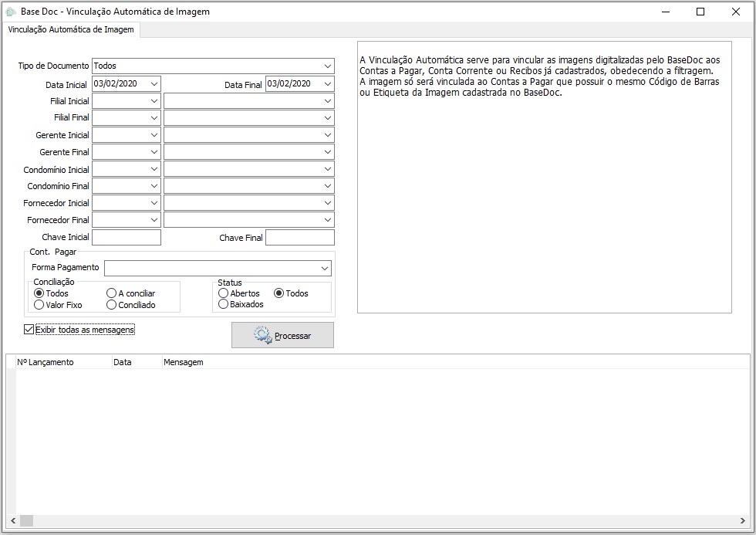This screenshot has height=535, width=756.
Task: Click the Forma Pagamento label
Action: coord(65,267)
